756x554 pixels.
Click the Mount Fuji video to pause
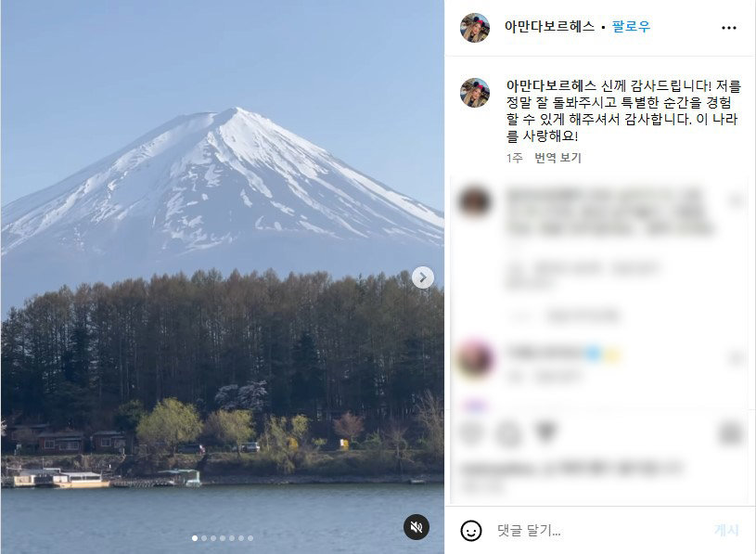(x=223, y=277)
